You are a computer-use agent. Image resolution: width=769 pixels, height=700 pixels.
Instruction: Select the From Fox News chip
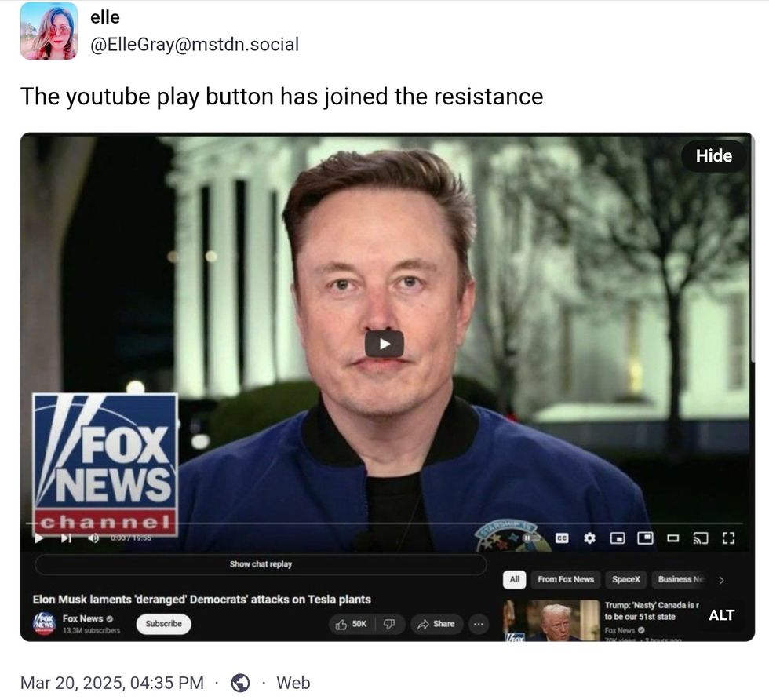pos(566,579)
